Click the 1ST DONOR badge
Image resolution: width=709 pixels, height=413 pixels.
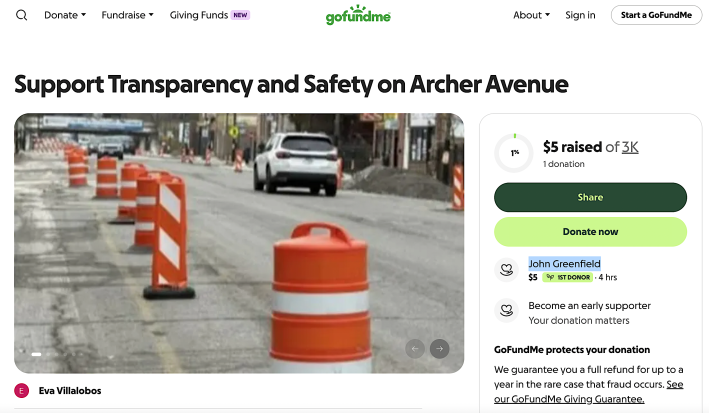pyautogui.click(x=567, y=277)
